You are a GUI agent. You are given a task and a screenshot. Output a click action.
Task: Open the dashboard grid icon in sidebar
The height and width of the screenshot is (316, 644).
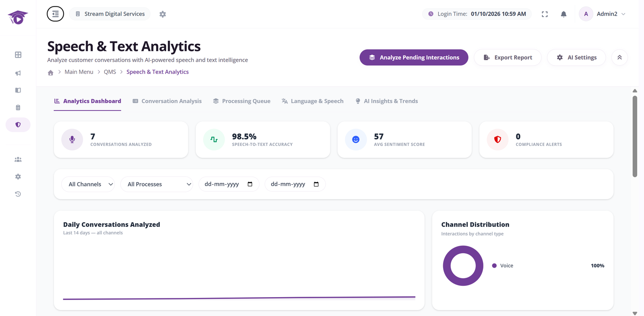point(18,55)
